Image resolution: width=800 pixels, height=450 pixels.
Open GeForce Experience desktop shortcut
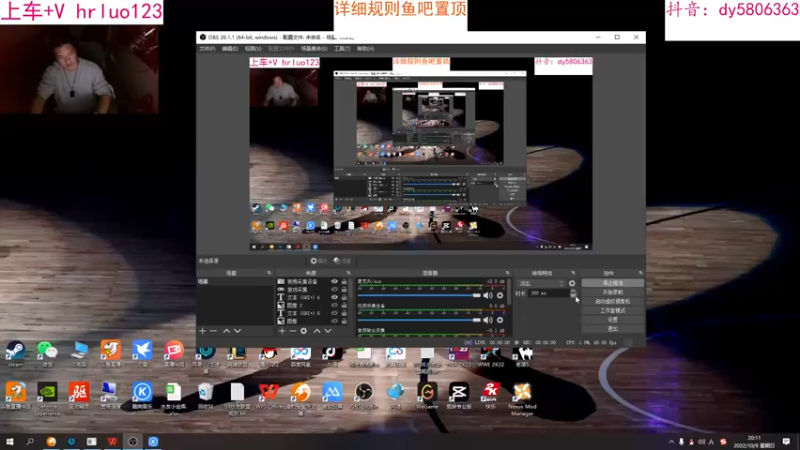47,399
